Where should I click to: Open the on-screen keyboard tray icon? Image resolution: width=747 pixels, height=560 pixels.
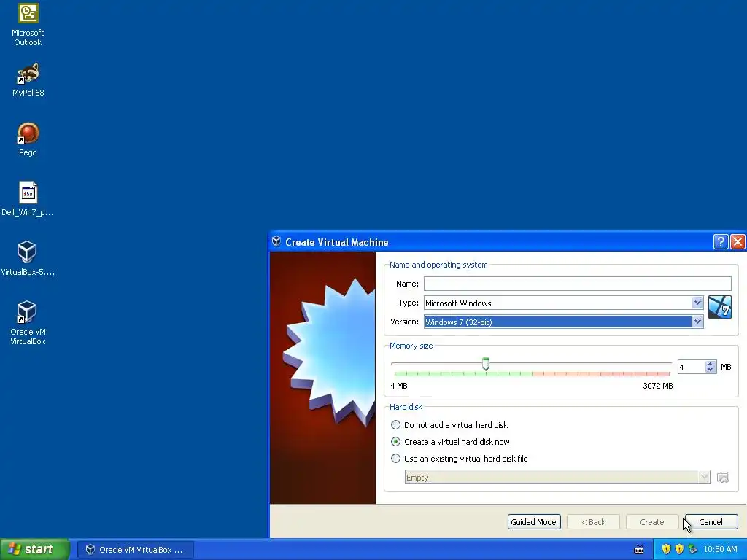coord(639,550)
